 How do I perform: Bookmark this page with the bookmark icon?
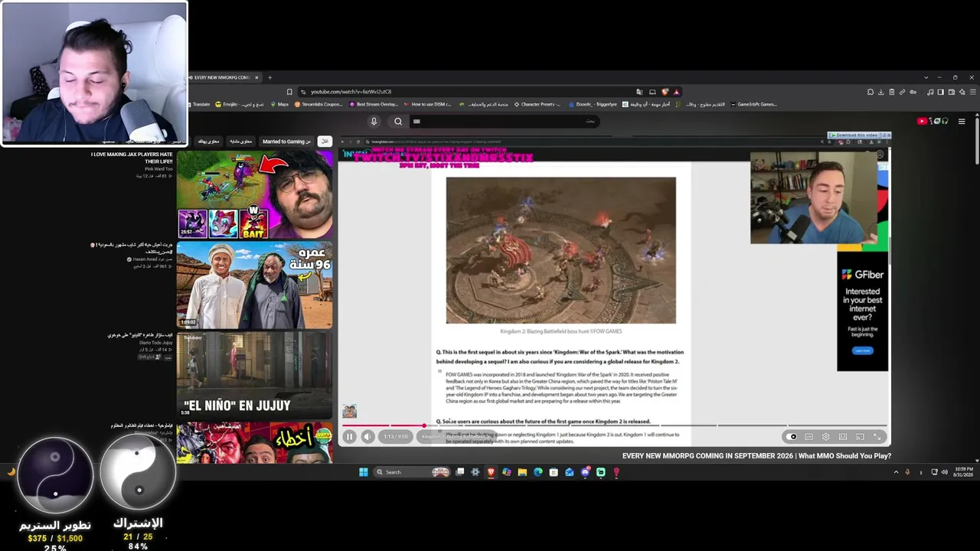coord(289,92)
